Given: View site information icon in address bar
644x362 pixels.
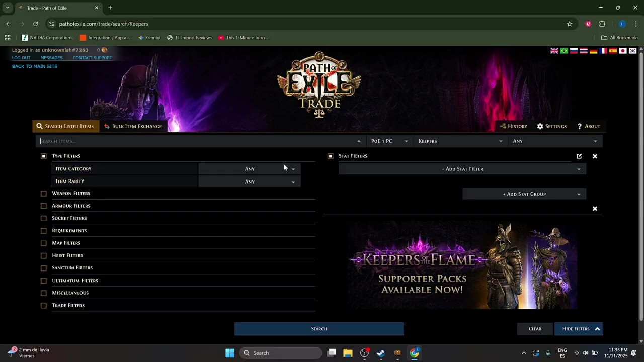Looking at the screenshot, I should pos(51,24).
